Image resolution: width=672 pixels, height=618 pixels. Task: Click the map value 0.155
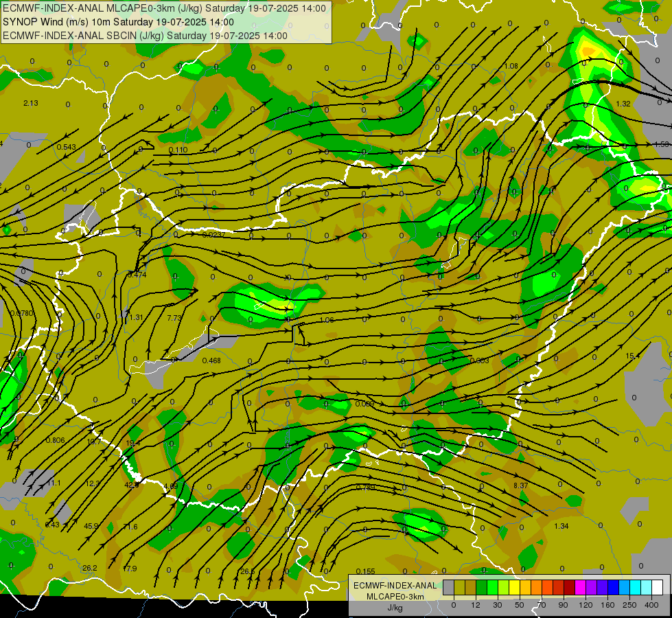coord(366,571)
